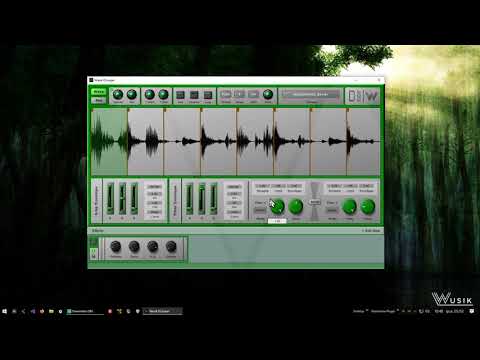
Task: Click the first green knob in the top toolbar
Action: pos(118,94)
